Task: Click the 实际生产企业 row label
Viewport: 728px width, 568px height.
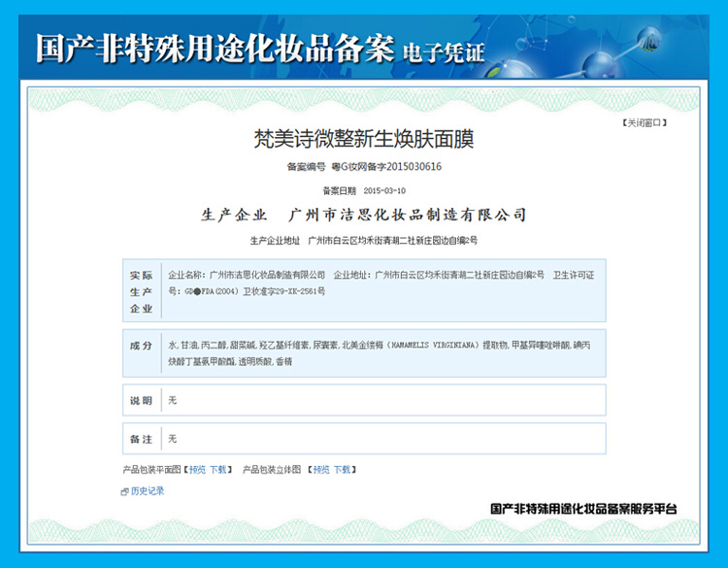Action: (x=141, y=291)
